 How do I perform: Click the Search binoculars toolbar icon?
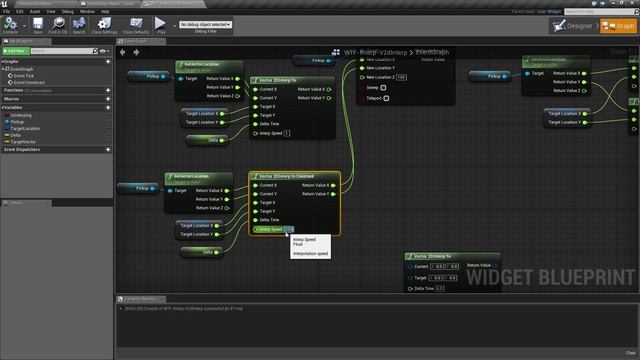79,25
